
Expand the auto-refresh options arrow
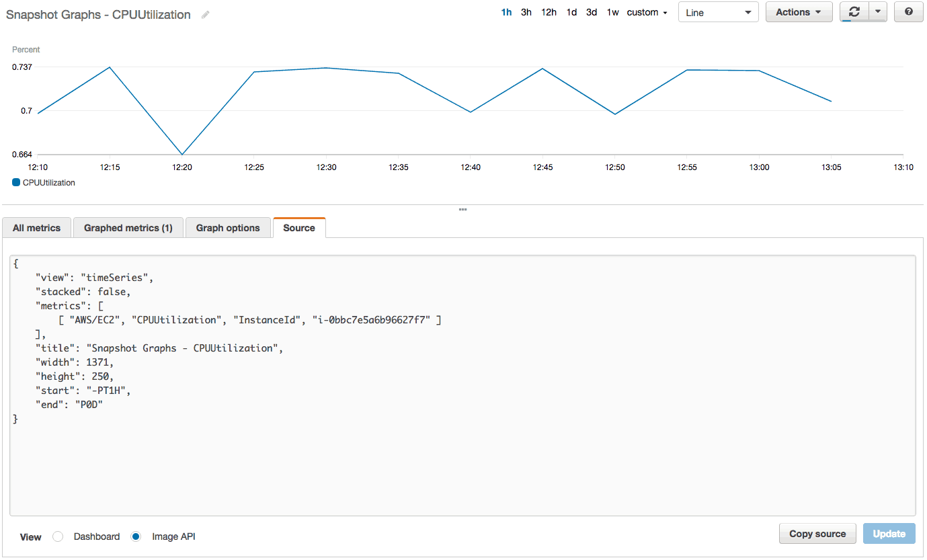click(877, 11)
